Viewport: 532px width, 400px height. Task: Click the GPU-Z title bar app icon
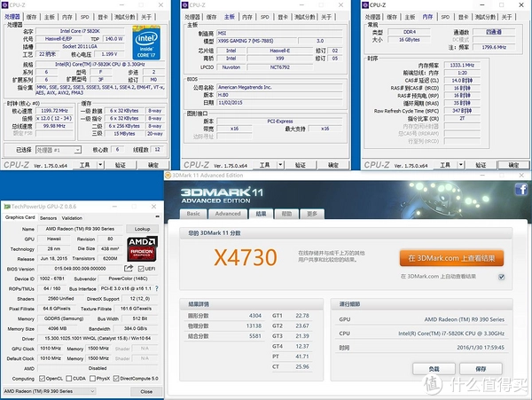7,207
